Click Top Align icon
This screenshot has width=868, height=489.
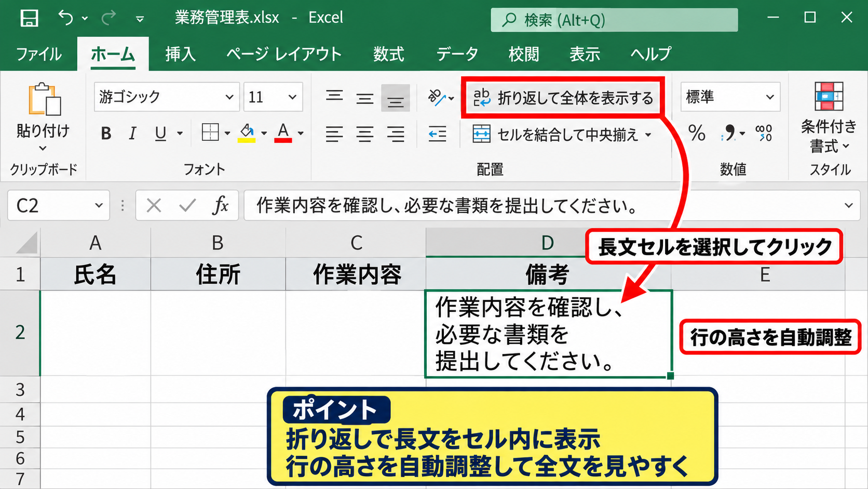[334, 97]
